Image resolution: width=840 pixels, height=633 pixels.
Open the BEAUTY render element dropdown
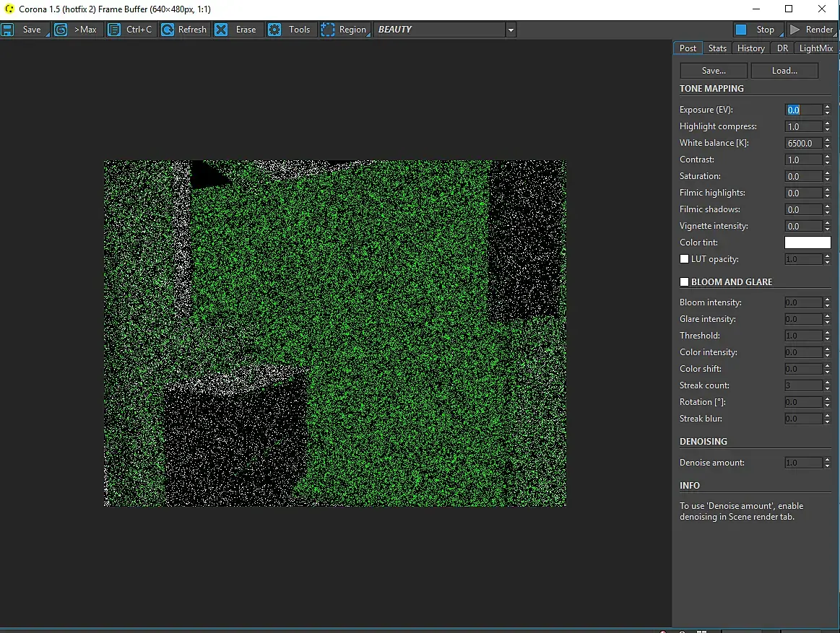(511, 30)
